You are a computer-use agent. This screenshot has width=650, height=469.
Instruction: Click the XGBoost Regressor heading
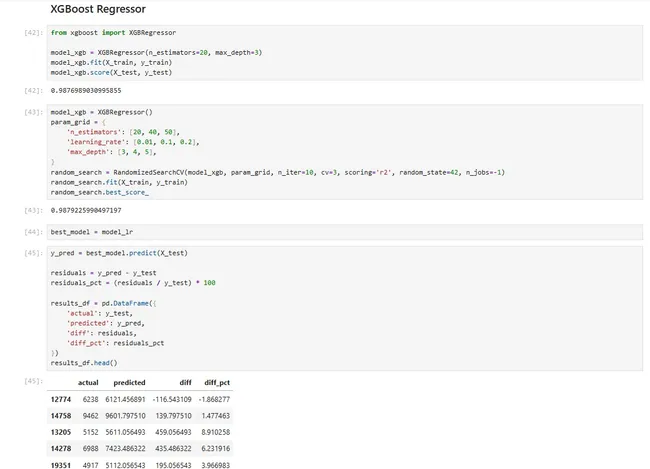tap(98, 9)
